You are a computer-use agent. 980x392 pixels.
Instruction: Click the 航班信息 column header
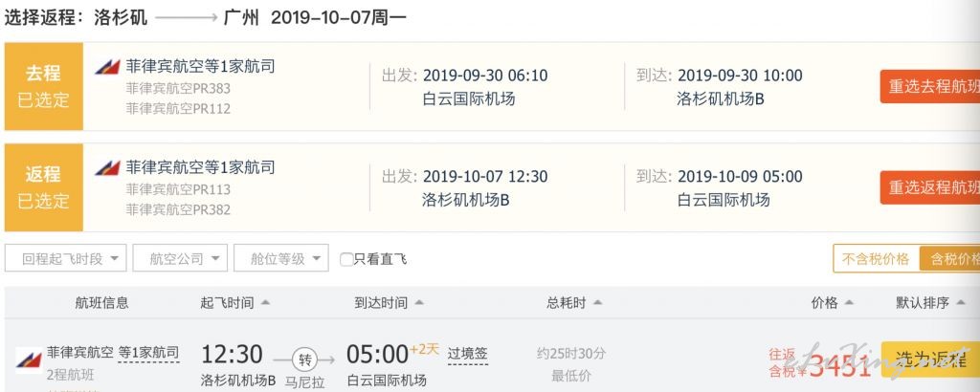(101, 303)
